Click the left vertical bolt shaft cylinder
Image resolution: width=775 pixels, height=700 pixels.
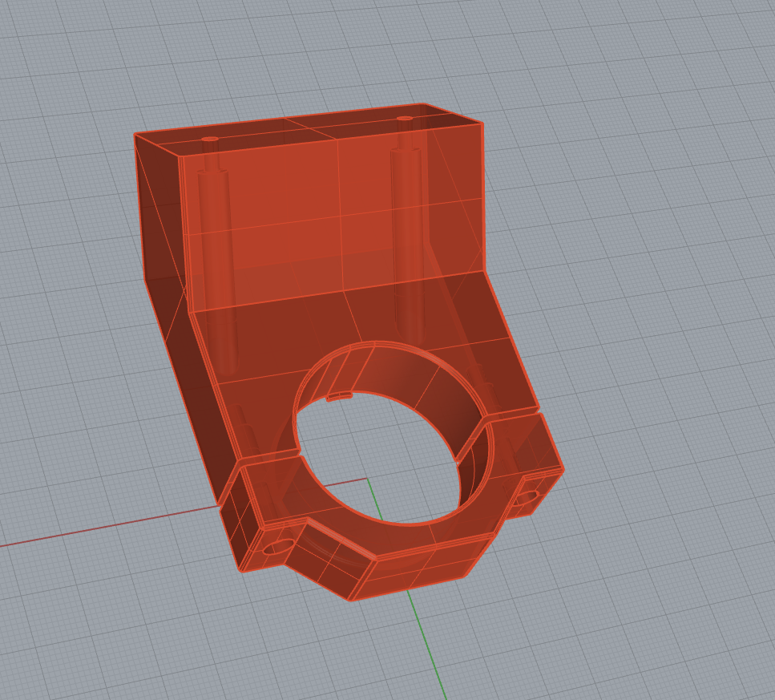pyautogui.click(x=215, y=241)
